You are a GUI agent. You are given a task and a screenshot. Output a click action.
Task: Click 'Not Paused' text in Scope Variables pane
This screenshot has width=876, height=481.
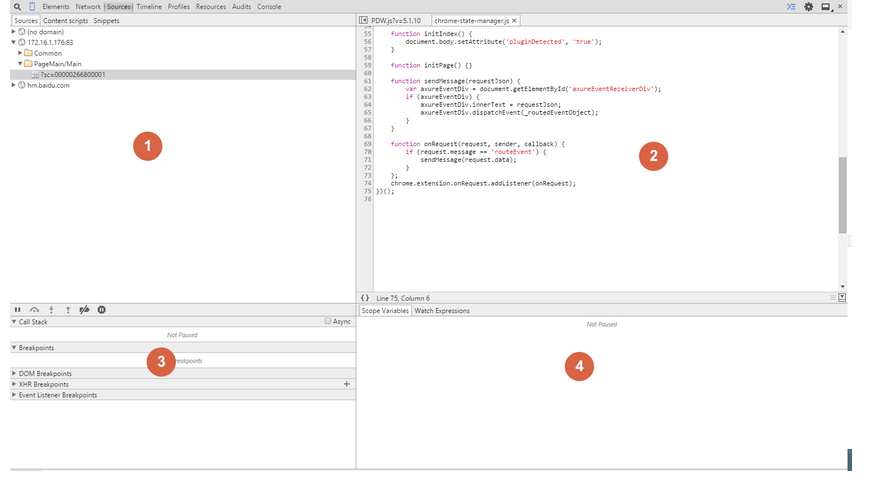click(602, 324)
